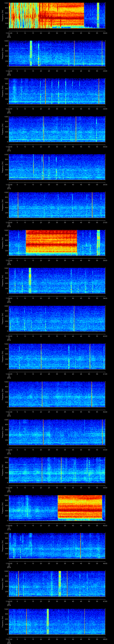Click the '13:42:00' start time label
Image resolution: width=114 pixels, height=644 pixels.
click(9, 450)
